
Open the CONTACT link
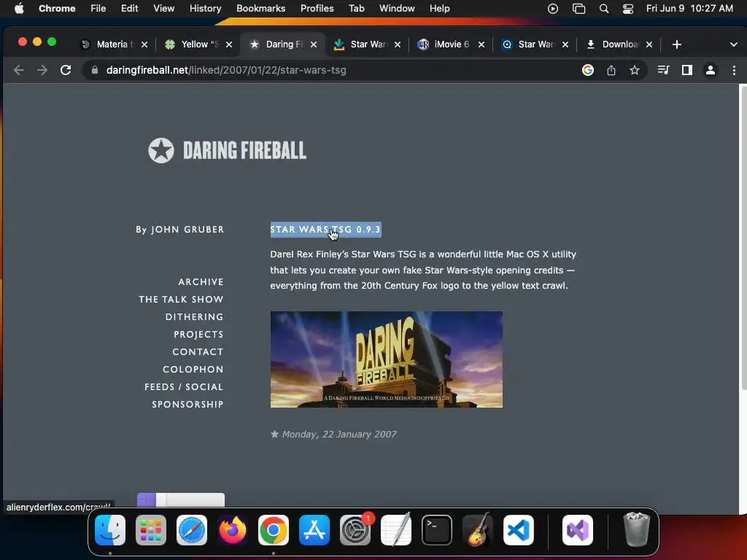(198, 352)
